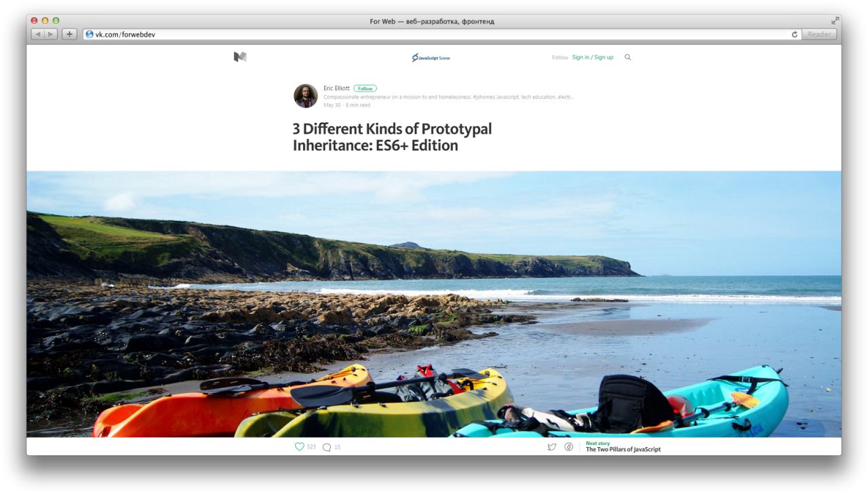Screen dimensions: 868x494
Task: Open the JavaScript Scene publication logo
Action: point(431,58)
